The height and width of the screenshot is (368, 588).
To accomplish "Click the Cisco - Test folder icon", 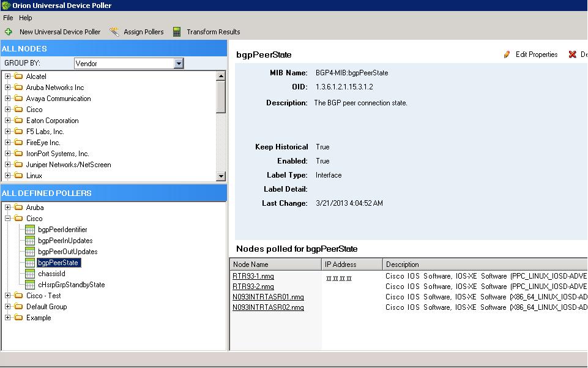I will (x=18, y=296).
